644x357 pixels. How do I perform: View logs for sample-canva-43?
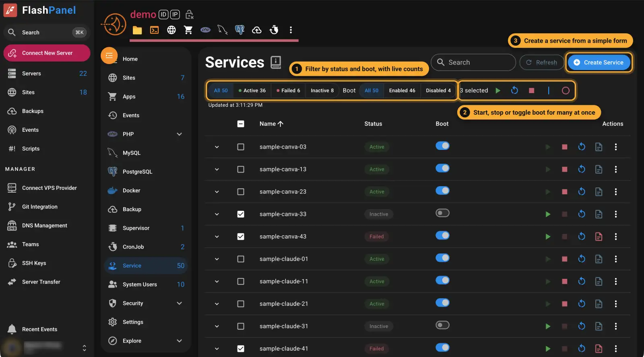(x=599, y=237)
